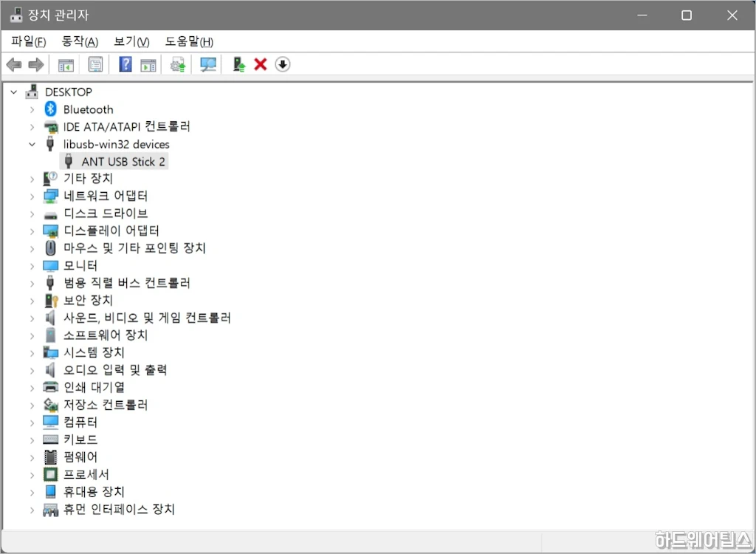Click the blue Help question mark icon
The width and height of the screenshot is (756, 554).
tap(126, 64)
